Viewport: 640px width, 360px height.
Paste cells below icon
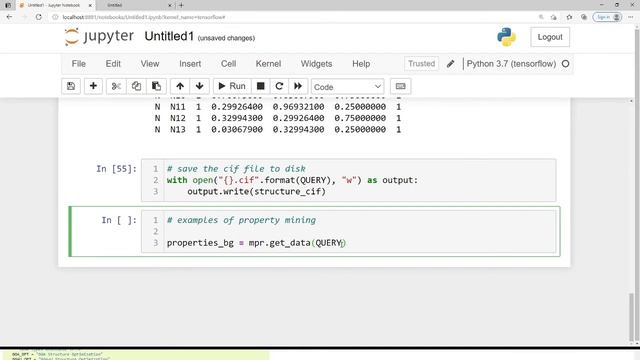coord(156,86)
